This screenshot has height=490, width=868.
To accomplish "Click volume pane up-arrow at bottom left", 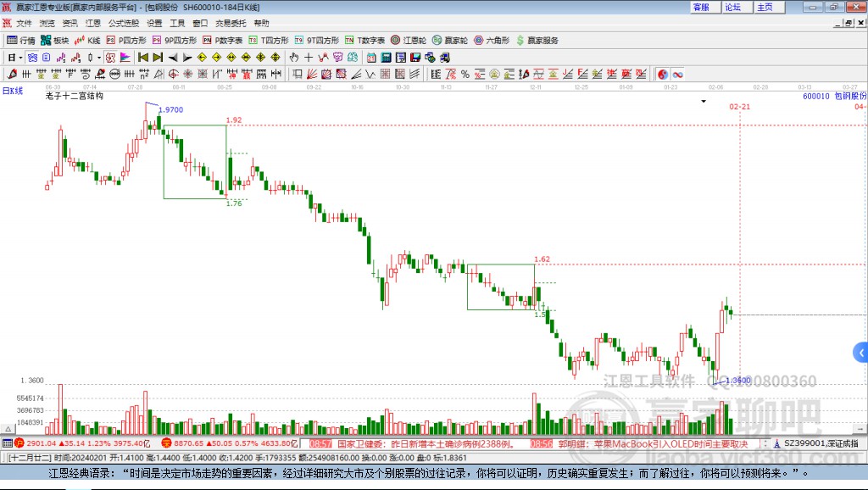I will [x=8, y=429].
